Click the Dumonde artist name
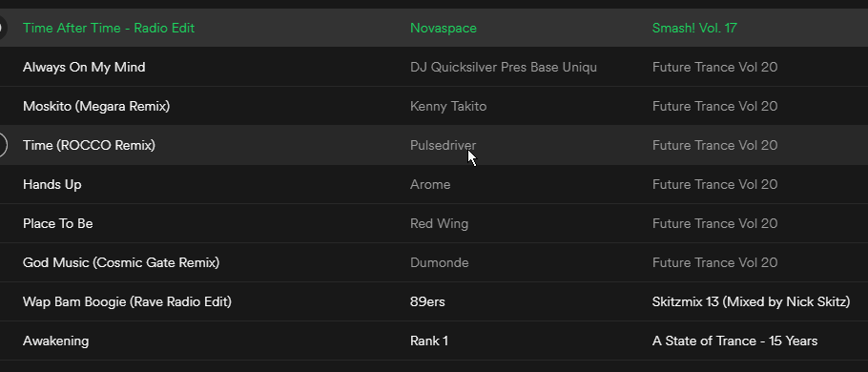 point(439,262)
